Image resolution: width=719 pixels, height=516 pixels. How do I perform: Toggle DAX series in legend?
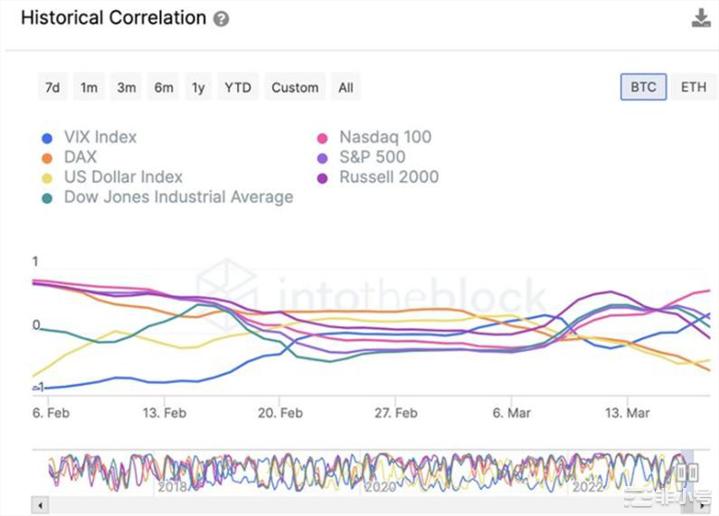point(80,158)
